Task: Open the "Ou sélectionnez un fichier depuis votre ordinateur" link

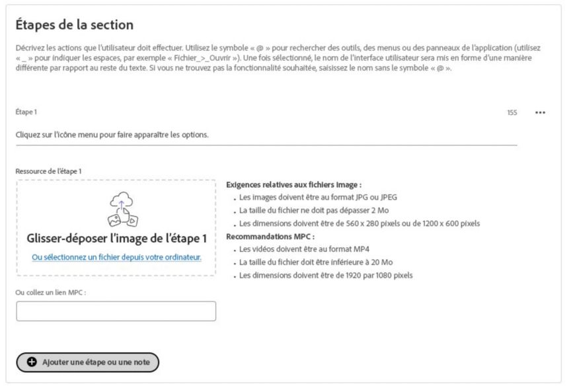Action: pyautogui.click(x=116, y=256)
